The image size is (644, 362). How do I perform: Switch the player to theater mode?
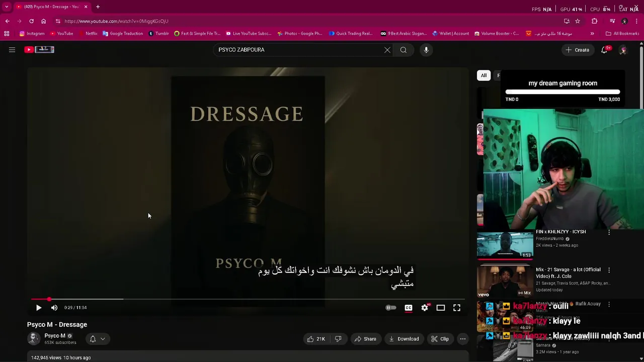(x=441, y=308)
